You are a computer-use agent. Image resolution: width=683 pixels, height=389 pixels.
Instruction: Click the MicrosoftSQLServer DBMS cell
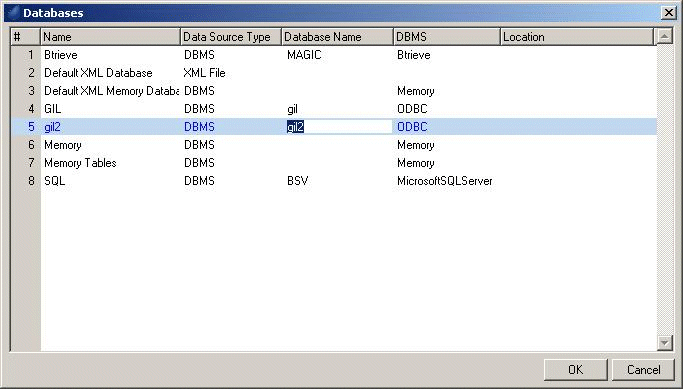445,181
